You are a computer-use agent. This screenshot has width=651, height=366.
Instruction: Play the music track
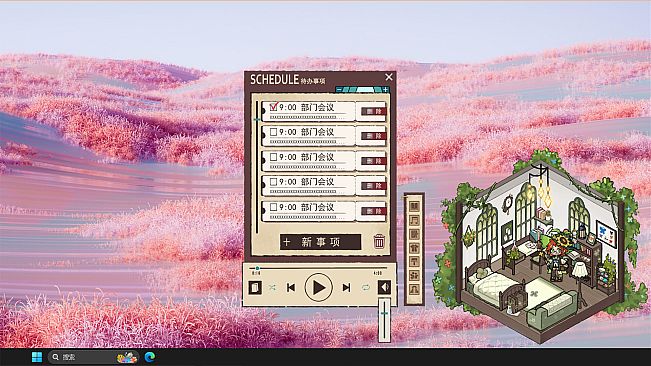(318, 287)
